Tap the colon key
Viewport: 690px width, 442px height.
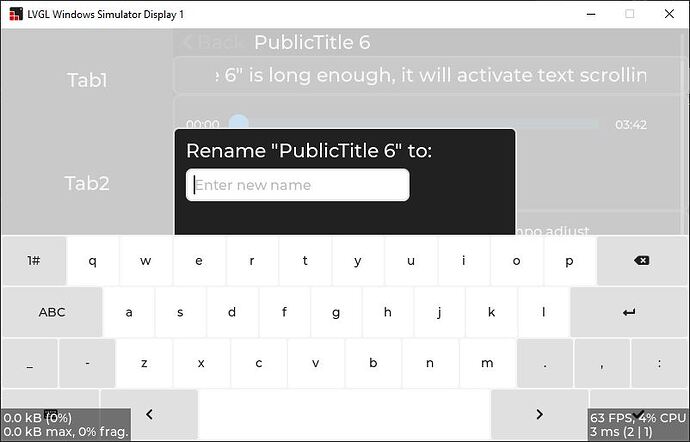coord(659,363)
